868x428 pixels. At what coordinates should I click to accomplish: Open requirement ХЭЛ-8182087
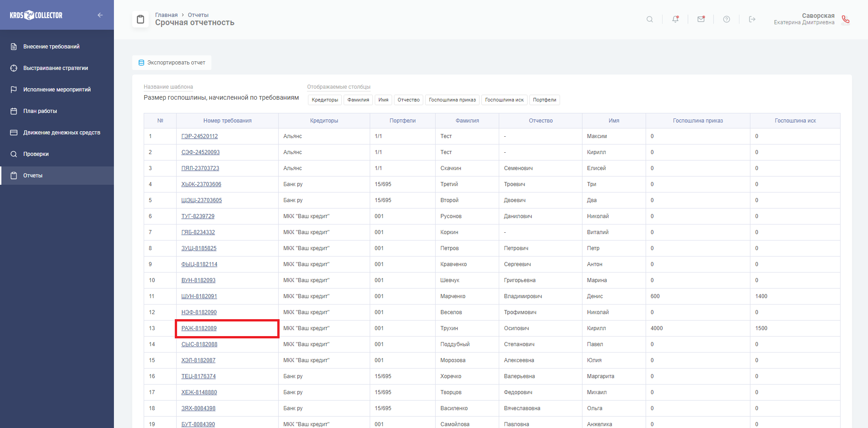199,360
